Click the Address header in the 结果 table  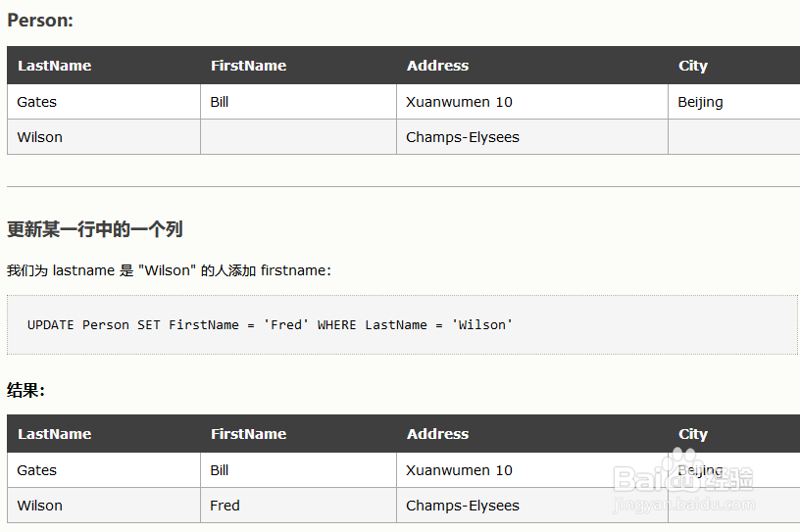click(437, 434)
